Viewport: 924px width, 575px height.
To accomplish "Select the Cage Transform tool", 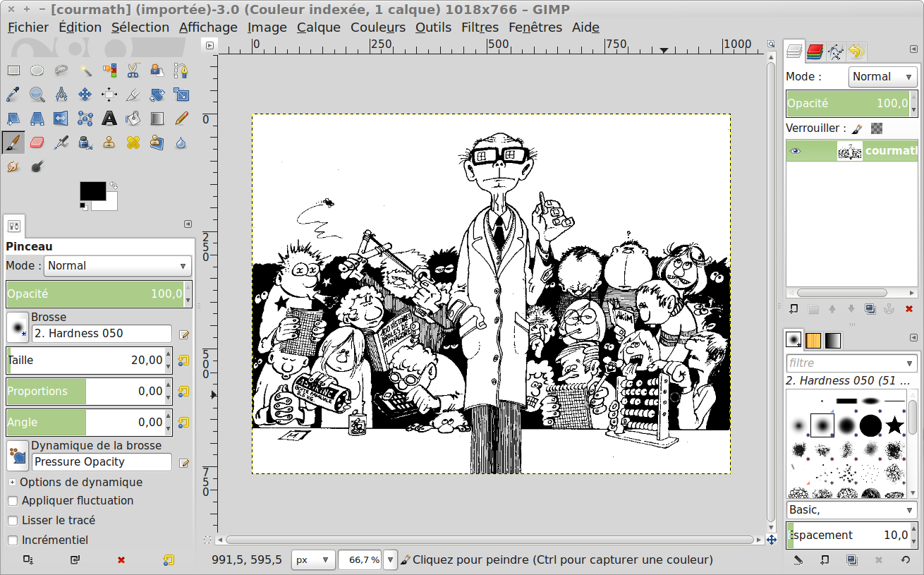I will [x=85, y=119].
